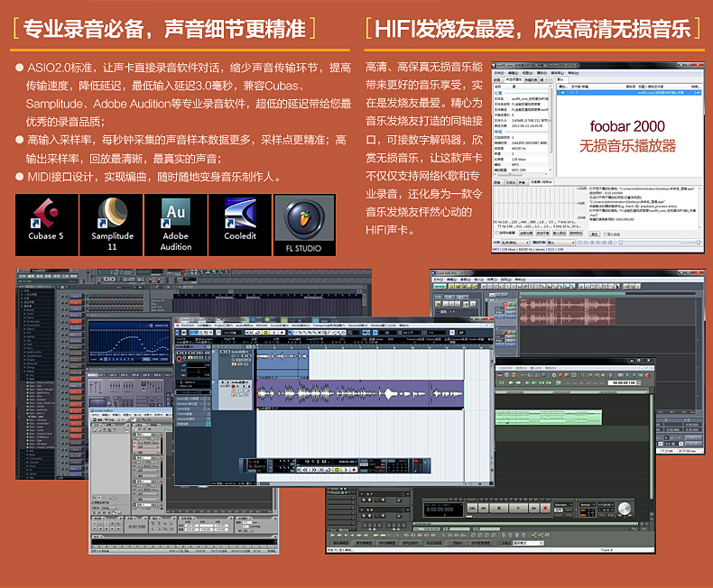Click the foobar2000 Pause button
Image resolution: width=713 pixels, height=588 pixels.
pos(592,243)
